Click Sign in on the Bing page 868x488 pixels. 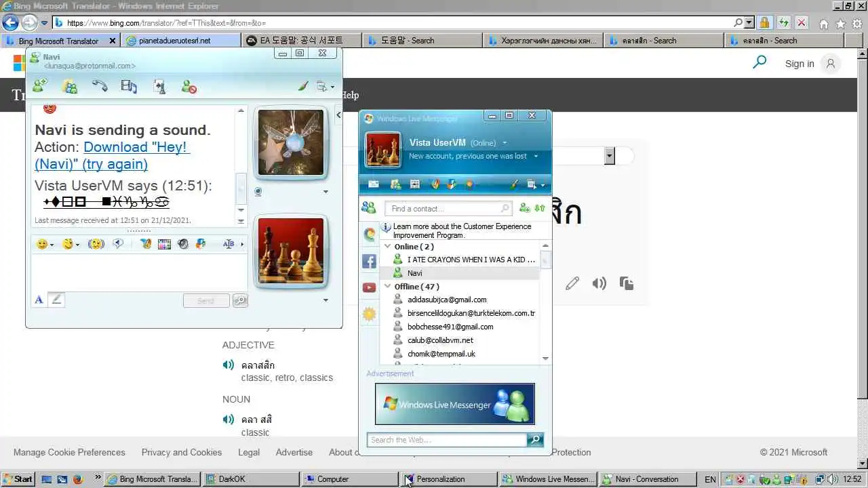coord(800,64)
